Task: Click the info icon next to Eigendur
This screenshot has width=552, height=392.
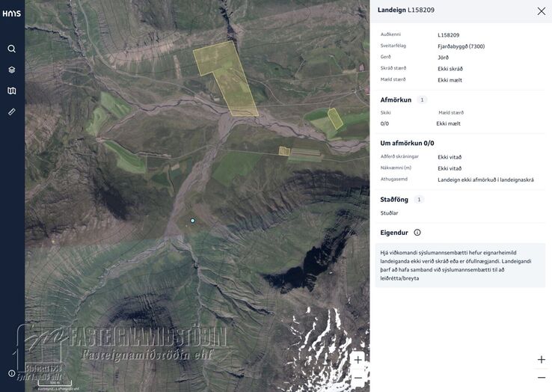Action: click(x=417, y=233)
